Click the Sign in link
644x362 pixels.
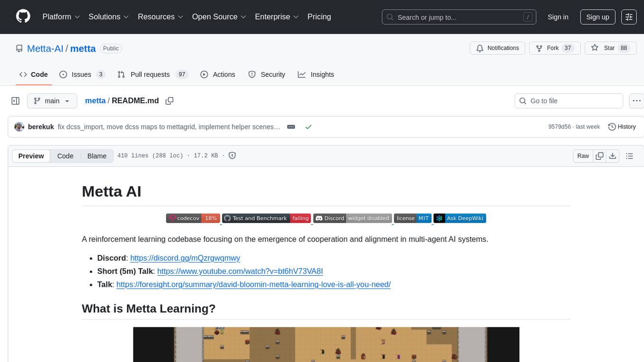point(558,17)
